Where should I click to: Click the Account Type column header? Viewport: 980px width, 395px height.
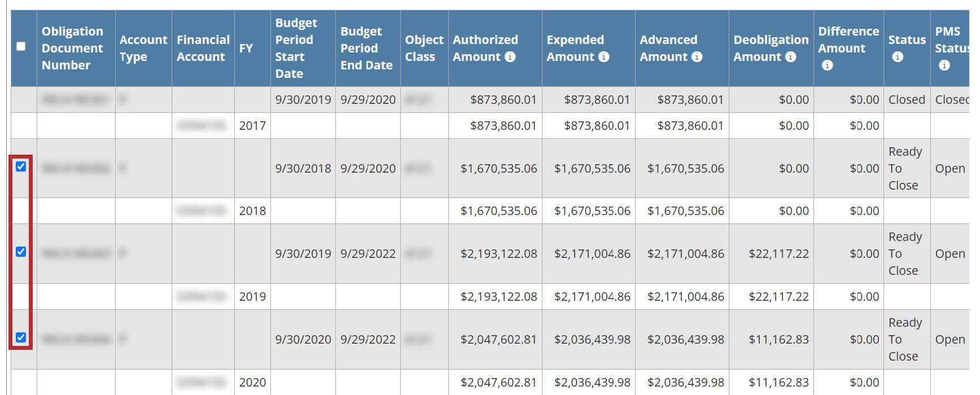(x=143, y=49)
